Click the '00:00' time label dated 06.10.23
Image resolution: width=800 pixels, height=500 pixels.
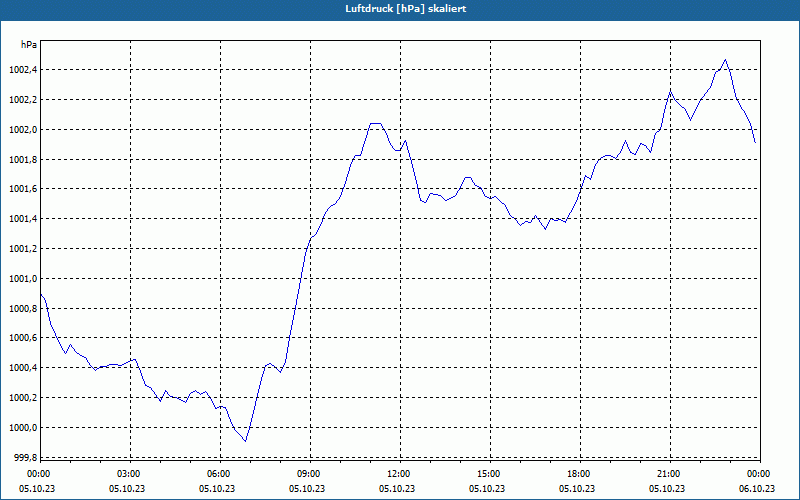(x=758, y=474)
